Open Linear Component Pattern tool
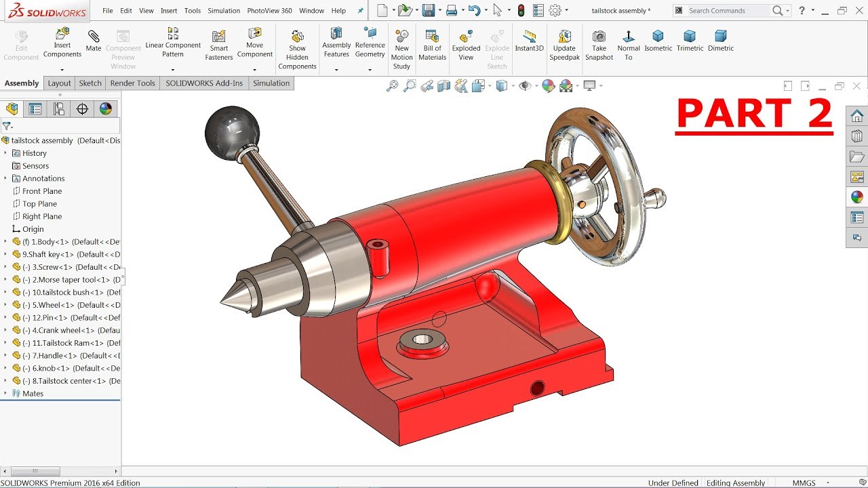 (173, 42)
